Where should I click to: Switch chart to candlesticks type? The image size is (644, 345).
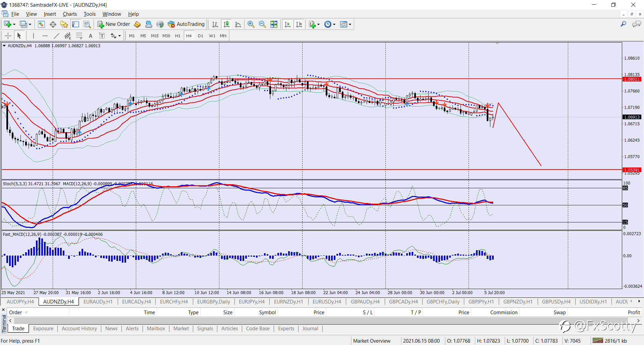227,24
